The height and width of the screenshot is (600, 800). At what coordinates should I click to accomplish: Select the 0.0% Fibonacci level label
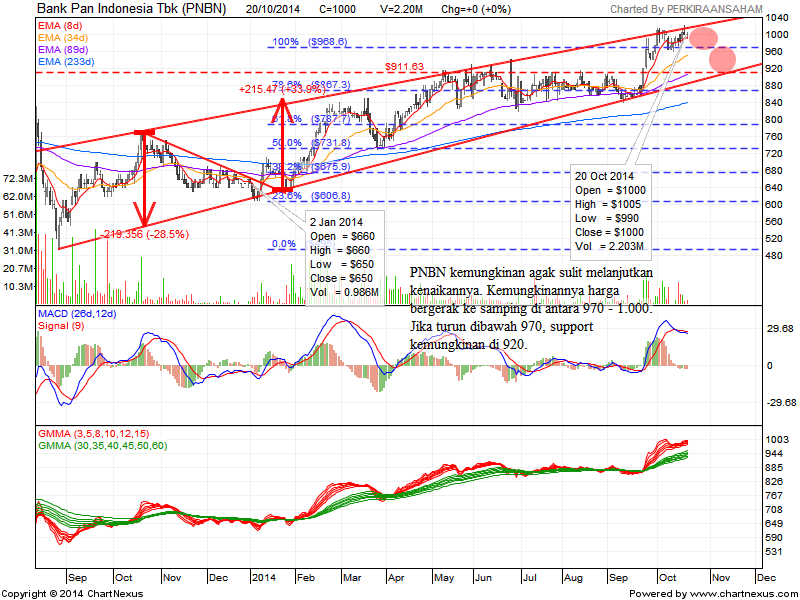click(x=284, y=244)
